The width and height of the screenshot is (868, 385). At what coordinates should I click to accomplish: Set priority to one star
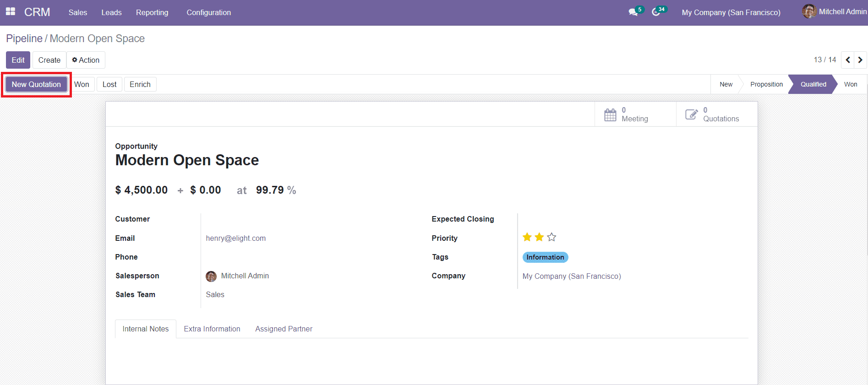[527, 237]
